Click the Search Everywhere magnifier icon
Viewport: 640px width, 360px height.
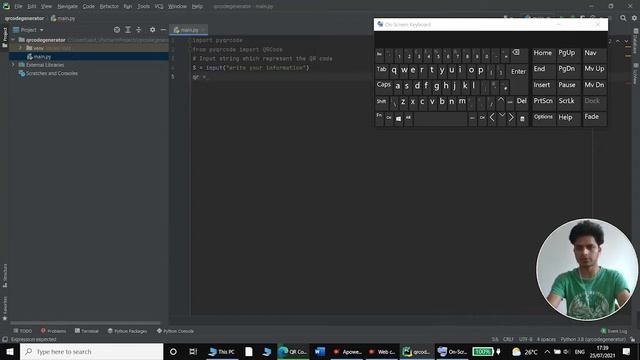pos(623,18)
